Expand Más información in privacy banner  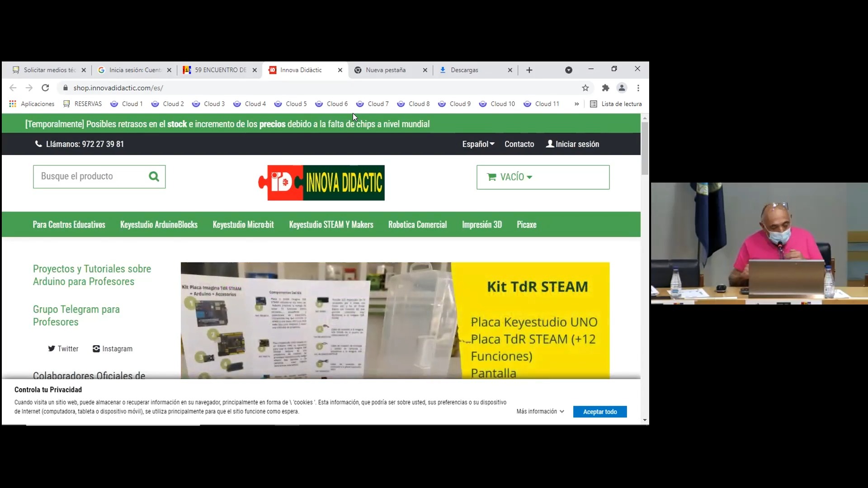tap(540, 412)
